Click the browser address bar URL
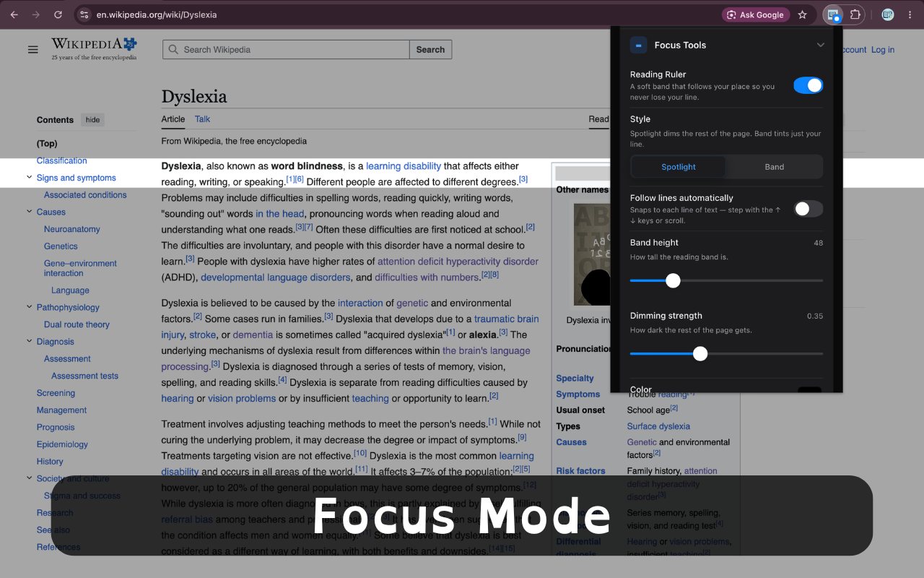Viewport: 924px width, 578px height. coord(157,14)
